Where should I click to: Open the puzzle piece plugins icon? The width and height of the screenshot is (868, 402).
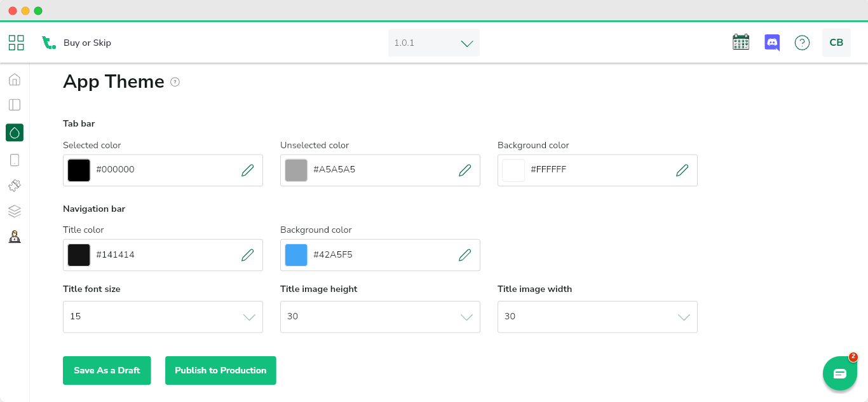(x=15, y=185)
